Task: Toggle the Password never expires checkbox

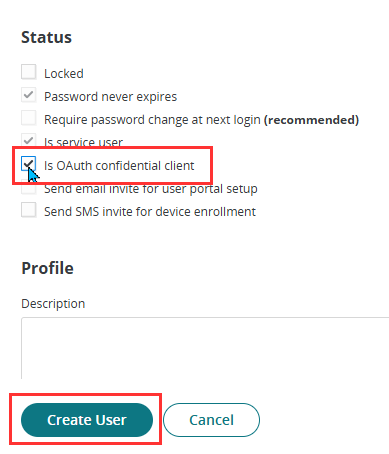Action: tap(29, 95)
